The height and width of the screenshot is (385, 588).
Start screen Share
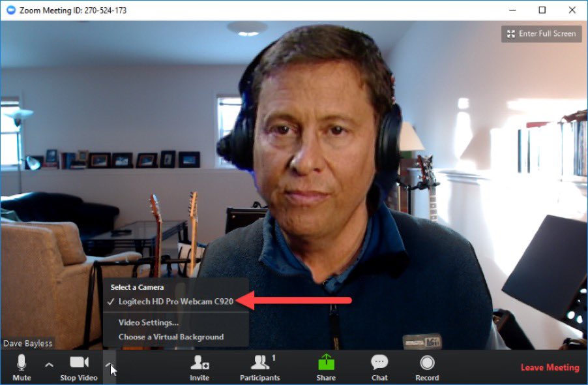pos(326,367)
